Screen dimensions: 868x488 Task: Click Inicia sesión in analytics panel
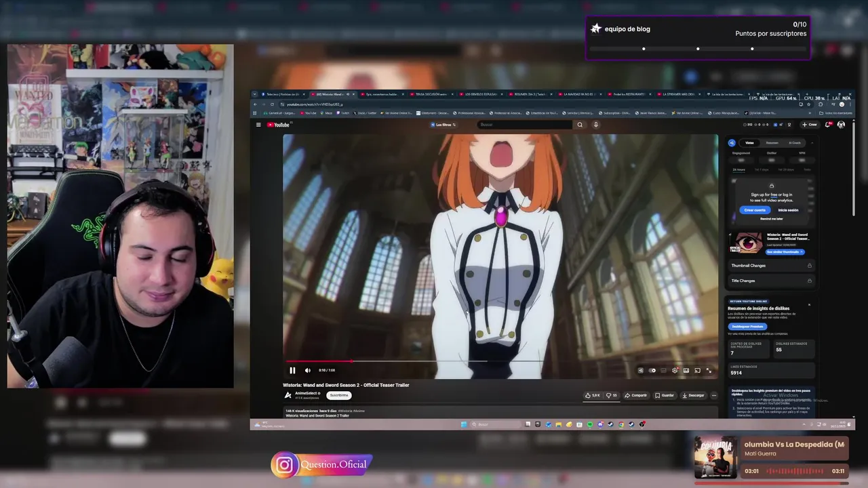(x=788, y=210)
